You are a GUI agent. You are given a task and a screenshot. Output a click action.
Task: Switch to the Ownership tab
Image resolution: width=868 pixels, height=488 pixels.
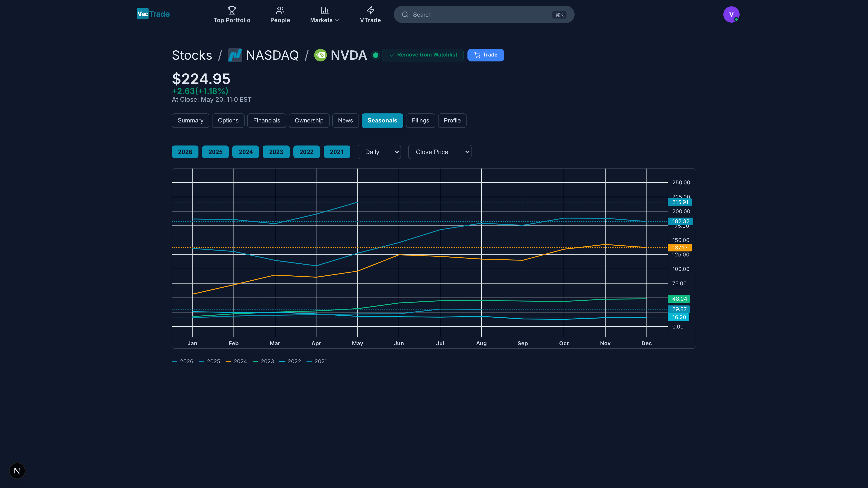click(x=309, y=121)
